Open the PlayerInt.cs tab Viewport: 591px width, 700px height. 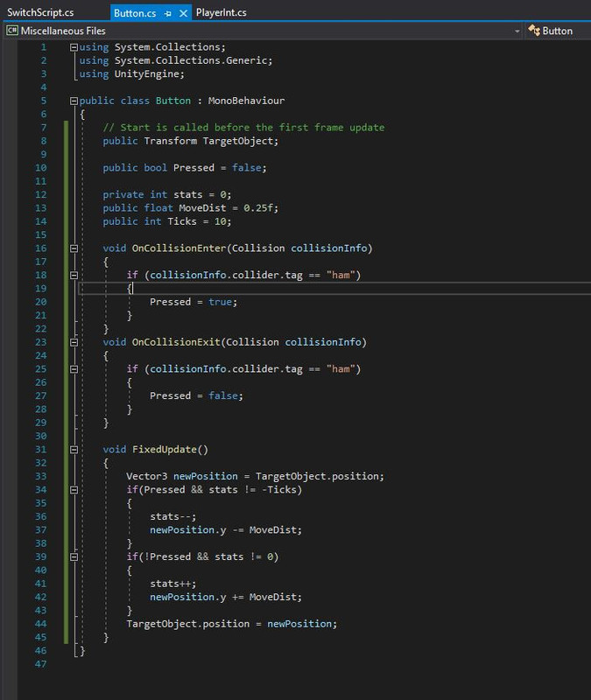coord(222,12)
